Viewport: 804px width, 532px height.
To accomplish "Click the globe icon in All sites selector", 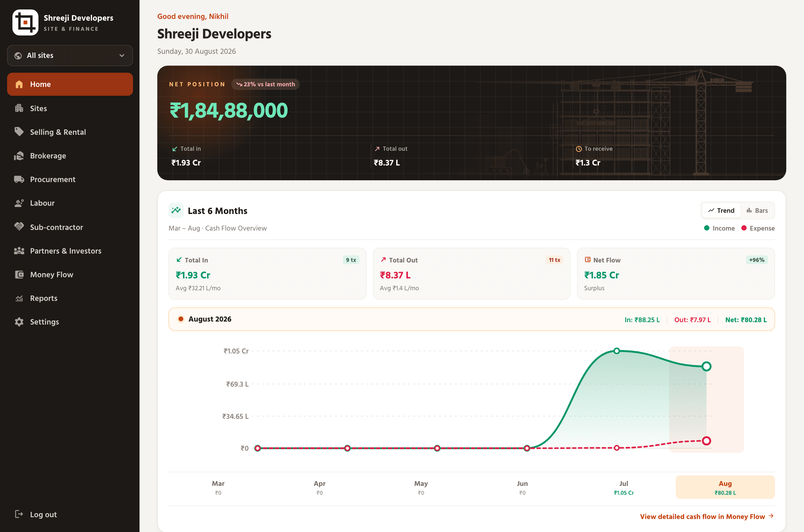I will 18,56.
